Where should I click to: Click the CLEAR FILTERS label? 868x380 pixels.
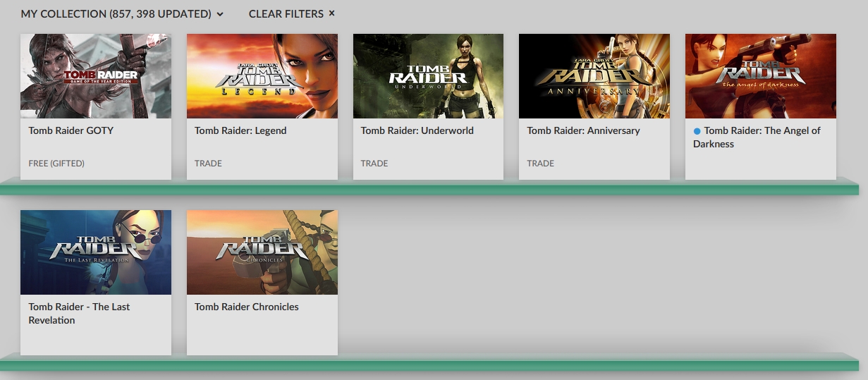286,14
